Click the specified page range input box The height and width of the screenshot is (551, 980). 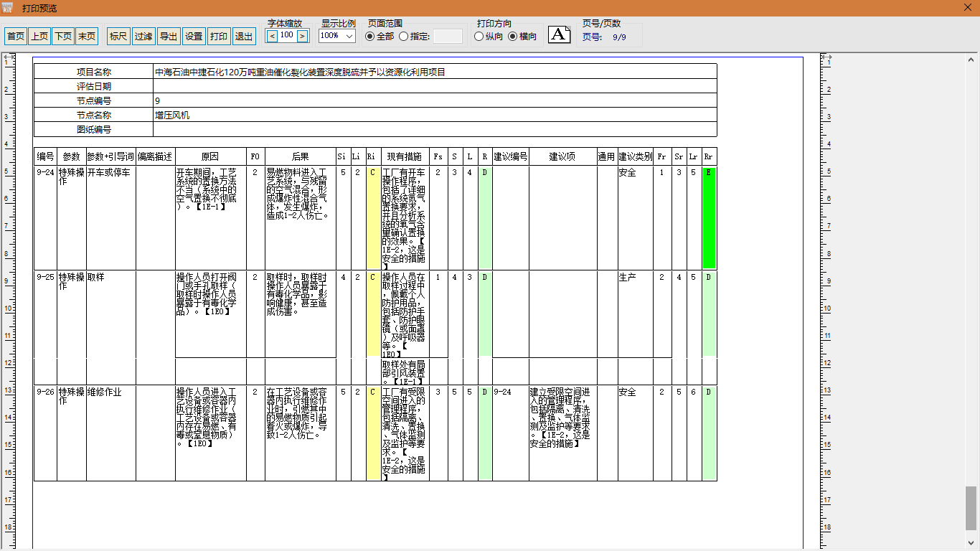pyautogui.click(x=448, y=36)
